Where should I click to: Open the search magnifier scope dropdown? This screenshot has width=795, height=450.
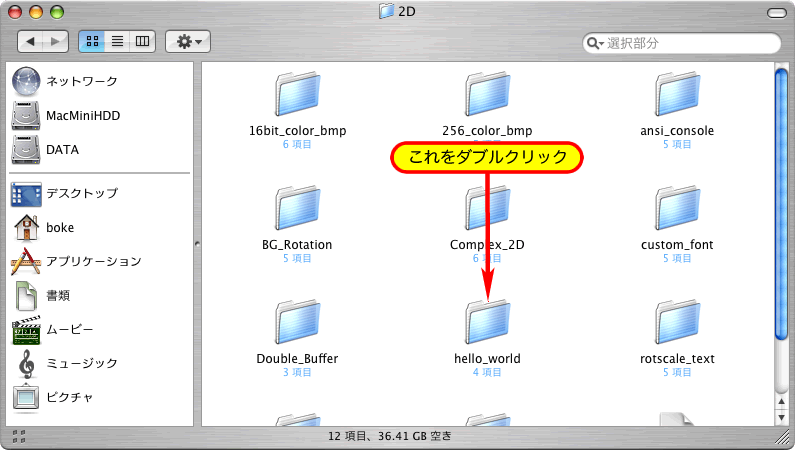tap(595, 44)
